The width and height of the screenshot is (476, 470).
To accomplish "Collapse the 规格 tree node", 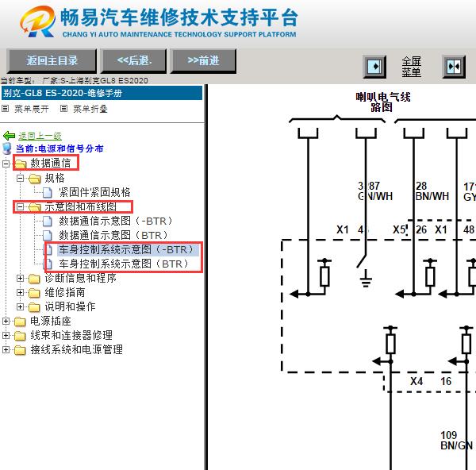I will pos(20,178).
